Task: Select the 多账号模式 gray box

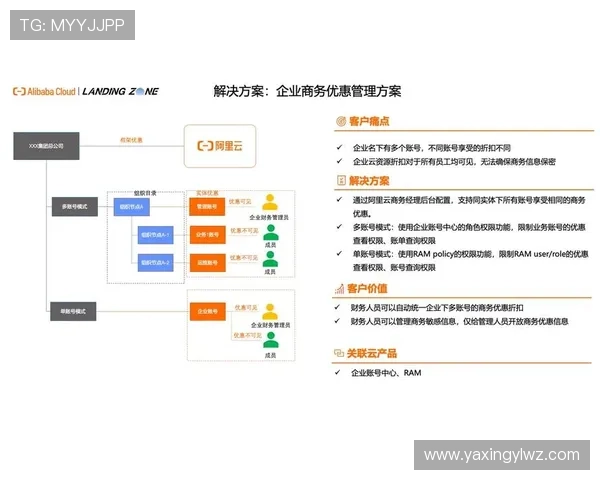Action: tap(75, 207)
